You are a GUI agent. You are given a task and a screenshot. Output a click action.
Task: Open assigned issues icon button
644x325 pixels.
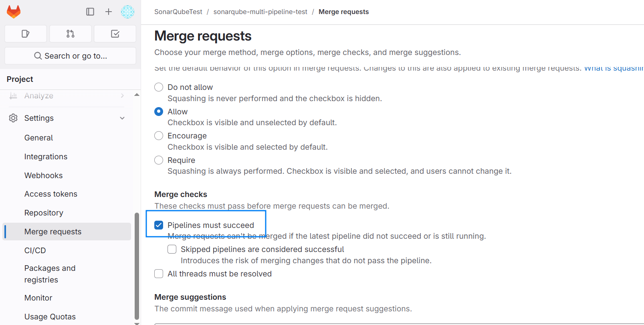point(26,34)
